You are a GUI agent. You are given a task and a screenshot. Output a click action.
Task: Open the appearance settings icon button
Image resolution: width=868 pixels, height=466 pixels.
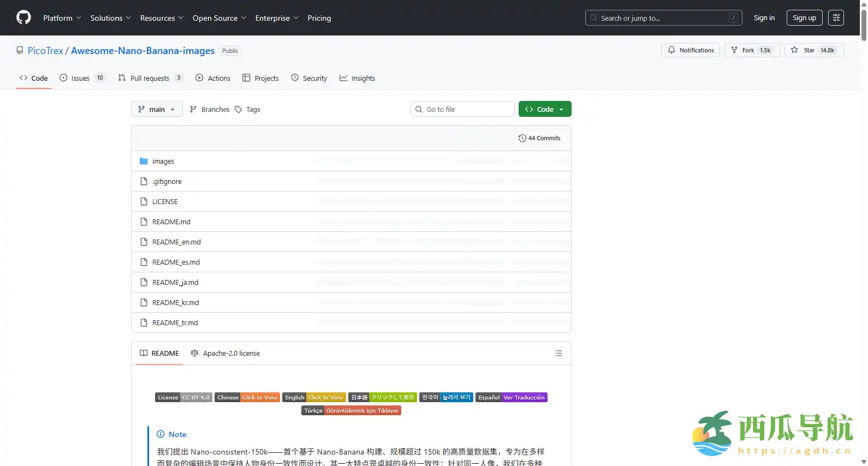coord(836,18)
